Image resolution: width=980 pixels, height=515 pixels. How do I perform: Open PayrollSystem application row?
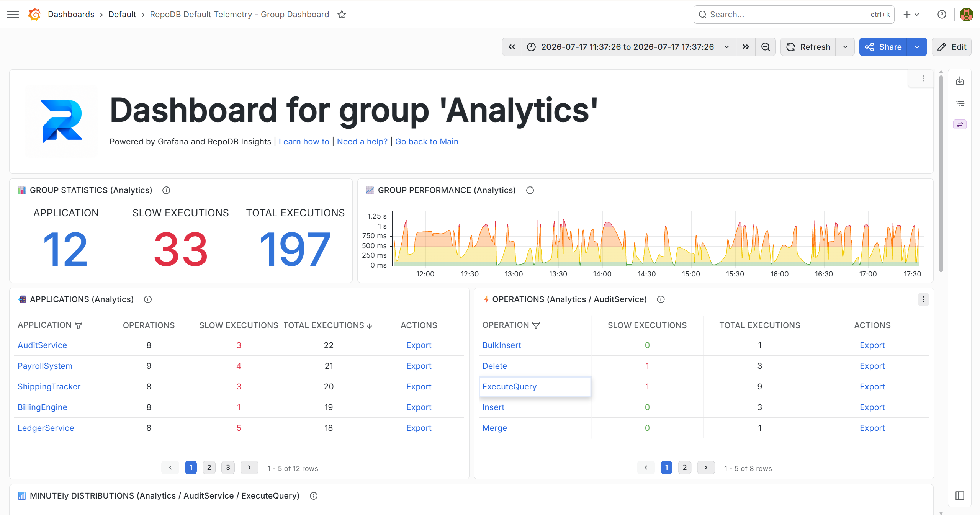[x=45, y=366]
